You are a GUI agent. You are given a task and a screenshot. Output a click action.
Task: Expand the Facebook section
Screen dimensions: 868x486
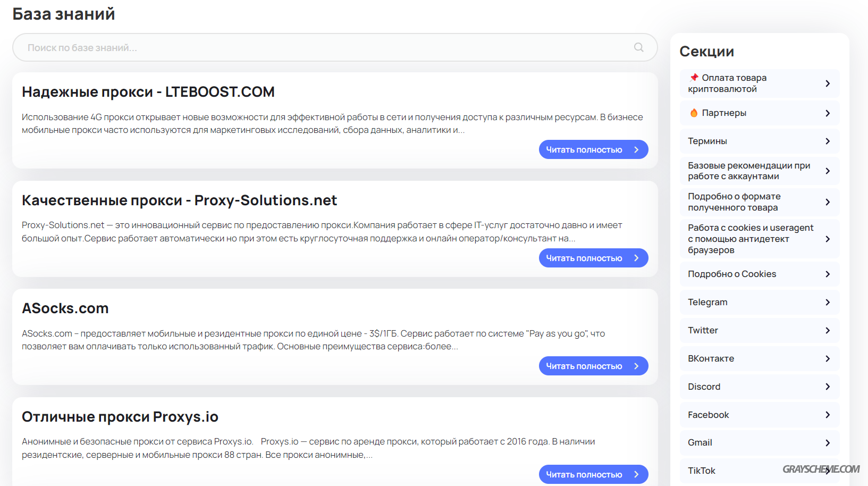pyautogui.click(x=760, y=415)
